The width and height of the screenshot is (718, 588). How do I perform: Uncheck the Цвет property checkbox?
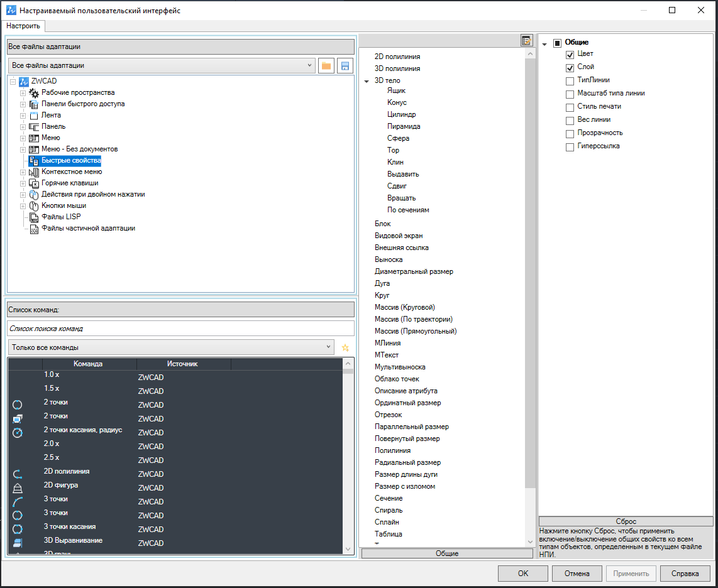point(570,55)
